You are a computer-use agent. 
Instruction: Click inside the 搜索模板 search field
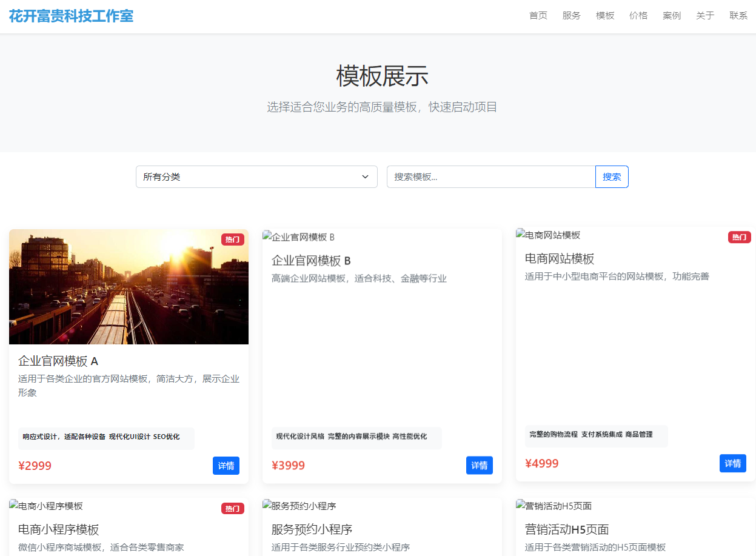(x=491, y=176)
